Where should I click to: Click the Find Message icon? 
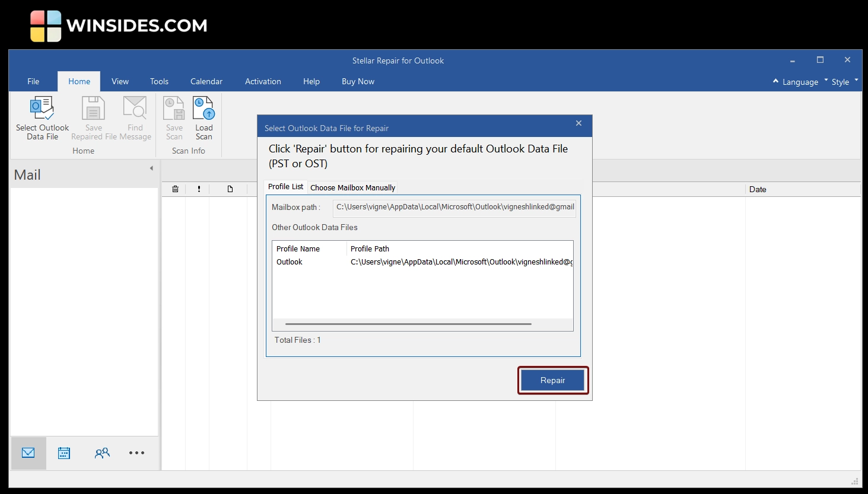click(x=135, y=109)
